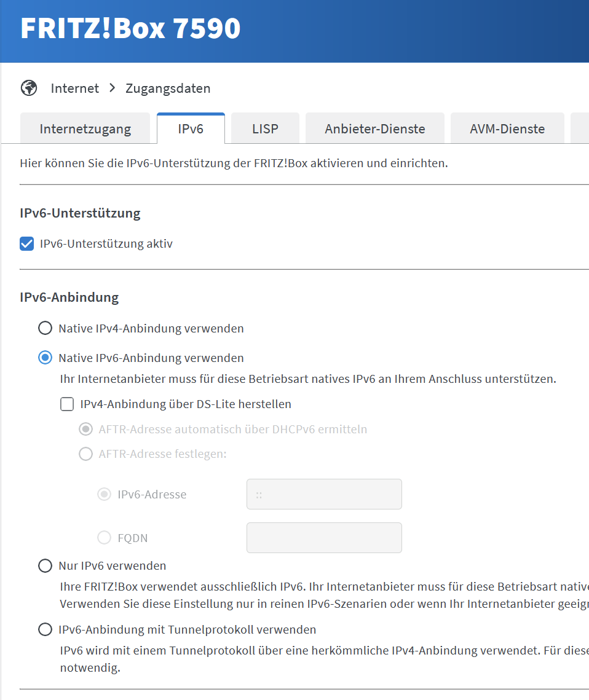
Task: Select the IPv6-Adresse radio button
Action: coord(105,494)
